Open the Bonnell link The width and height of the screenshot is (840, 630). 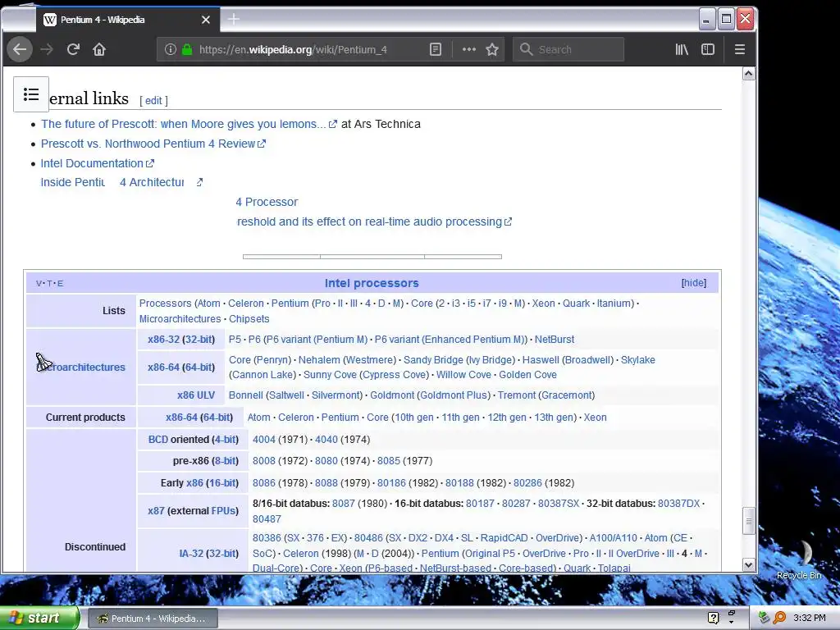click(x=245, y=395)
